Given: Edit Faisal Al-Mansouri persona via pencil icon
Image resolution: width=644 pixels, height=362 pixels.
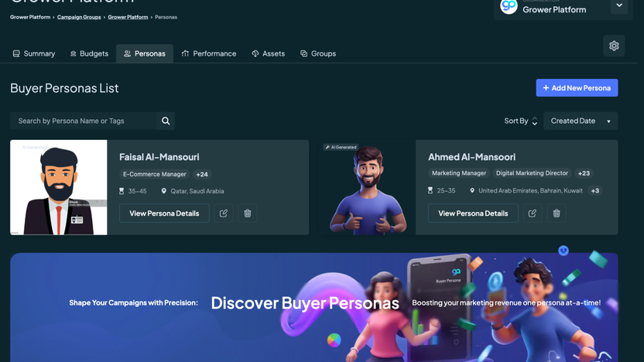Looking at the screenshot, I should pos(224,213).
